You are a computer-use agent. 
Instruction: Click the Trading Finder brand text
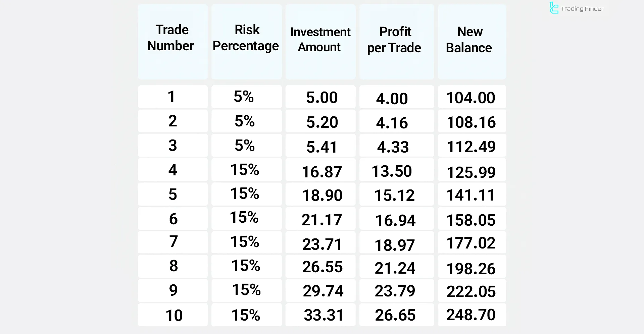point(582,9)
